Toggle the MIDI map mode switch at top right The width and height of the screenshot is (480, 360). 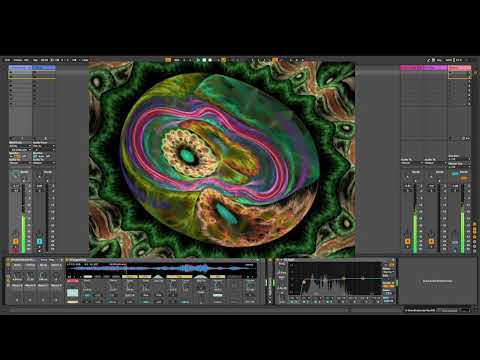[x=449, y=60]
